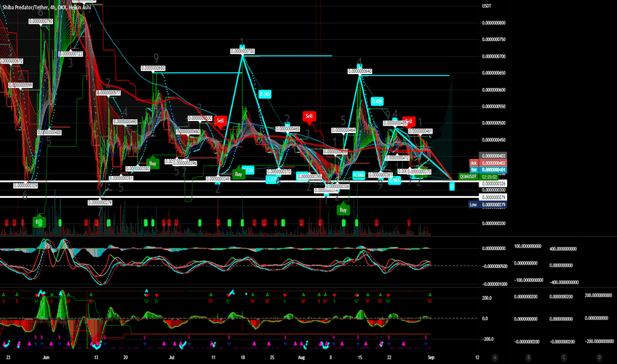Image resolution: width=617 pixels, height=364 pixels.
Task: Click the 25 date label on the time axis
Action: 272,357
